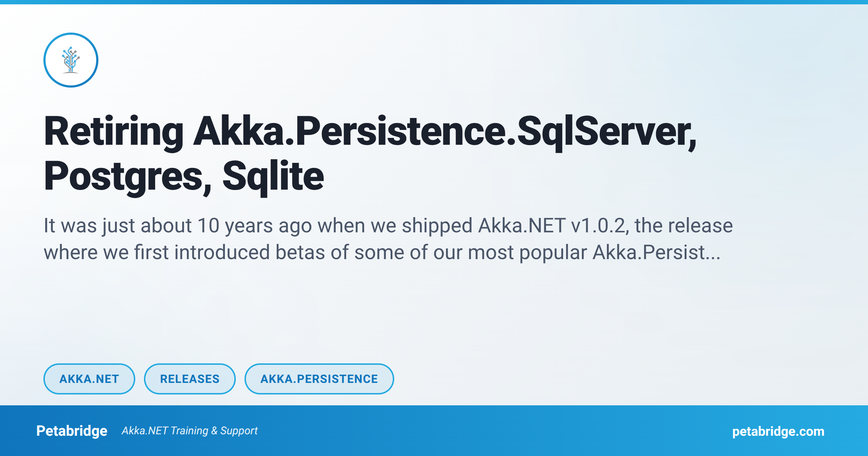868x456 pixels.
Task: Open the RELEASES tag pill
Action: [190, 379]
